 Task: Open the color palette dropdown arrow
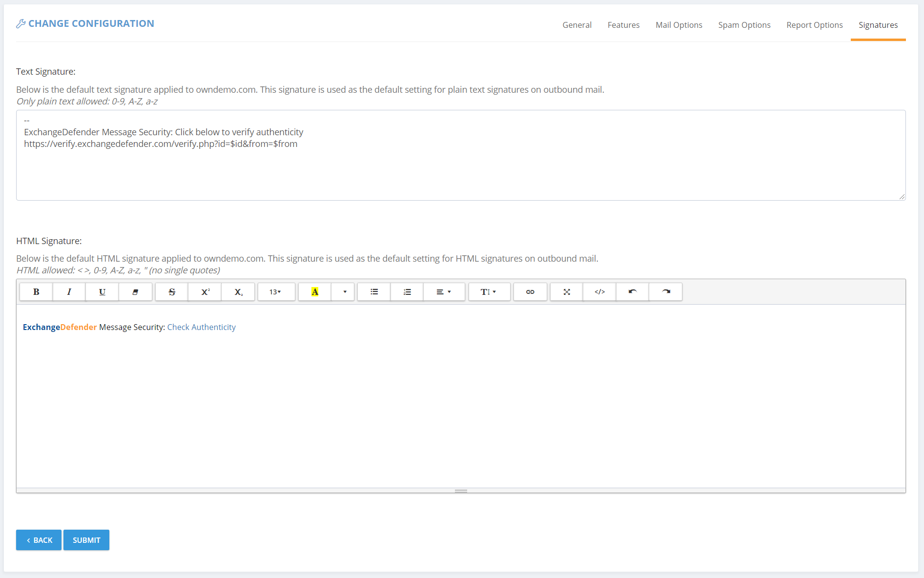[343, 292]
